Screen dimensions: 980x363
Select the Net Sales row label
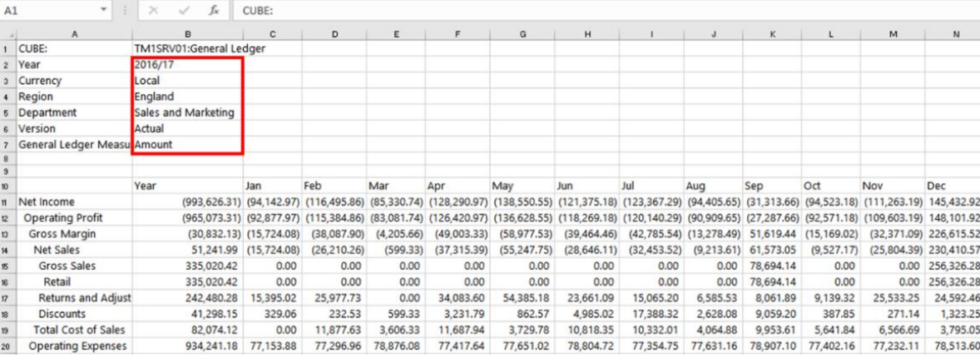tap(74, 250)
